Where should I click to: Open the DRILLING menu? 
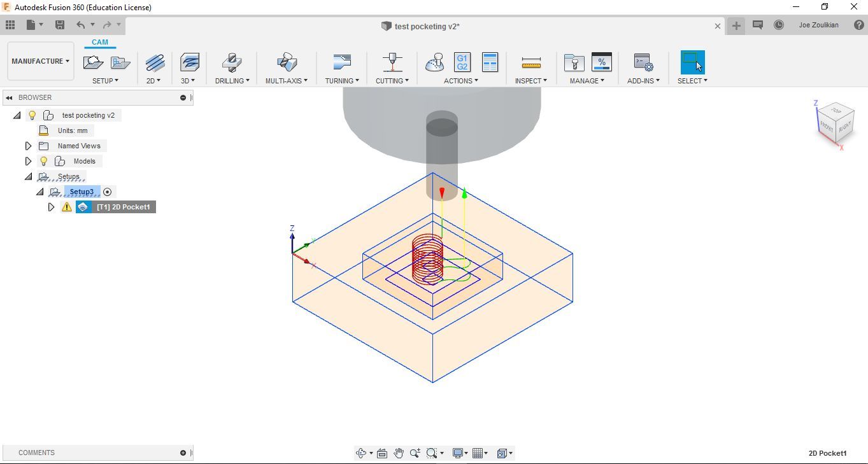pyautogui.click(x=232, y=81)
